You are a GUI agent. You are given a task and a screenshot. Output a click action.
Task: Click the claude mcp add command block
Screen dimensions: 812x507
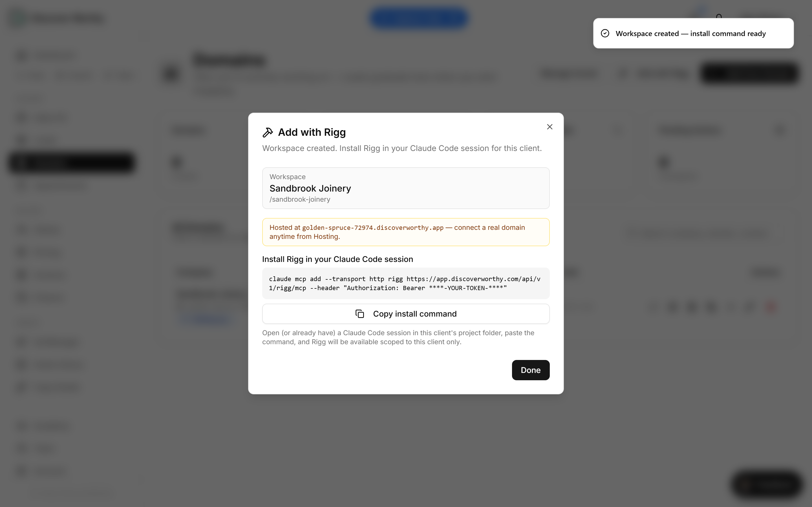coord(406,283)
